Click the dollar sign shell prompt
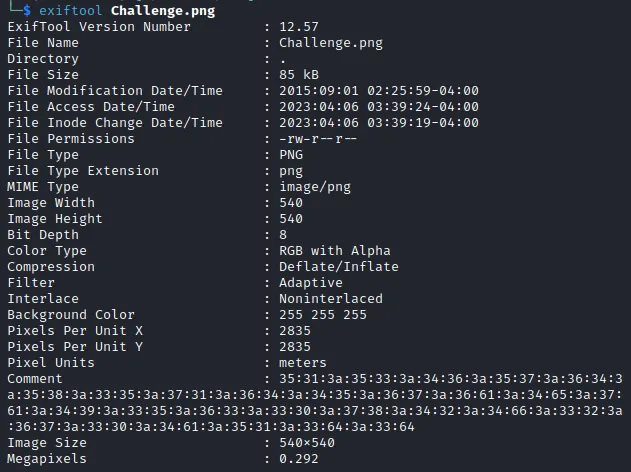631x472 pixels. pos(27,10)
